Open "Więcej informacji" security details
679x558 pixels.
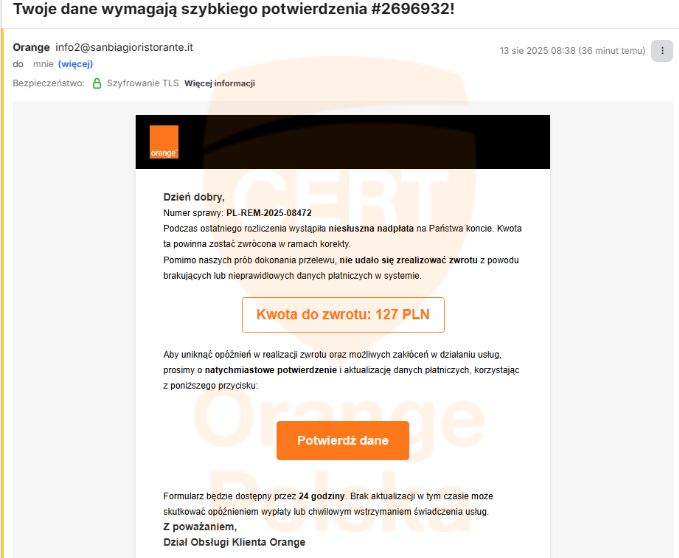tap(220, 83)
